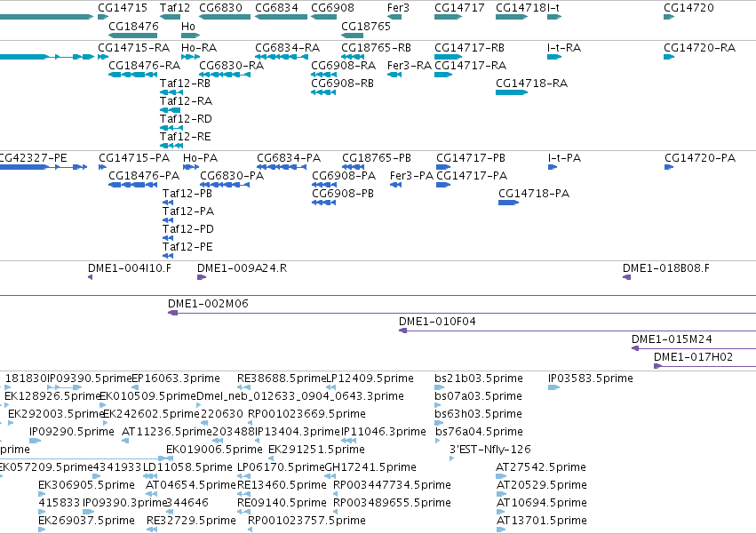
Task: Open protein CG14720-PA
Action: (700, 158)
